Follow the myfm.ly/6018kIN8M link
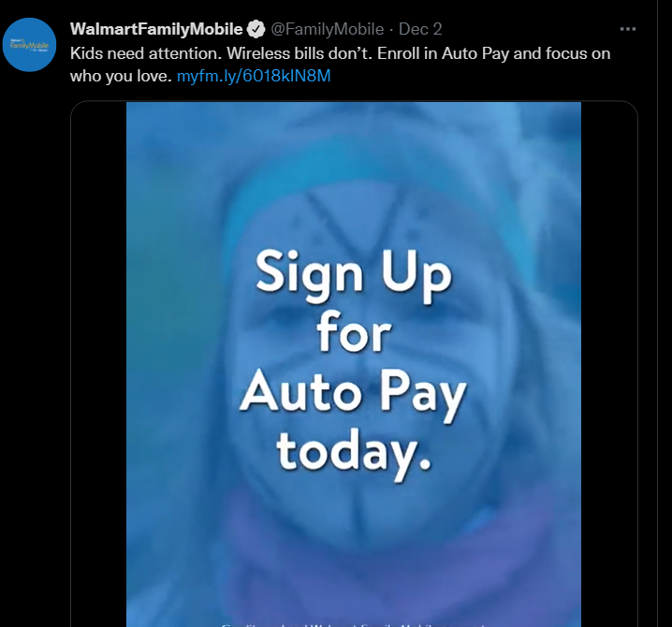 pos(254,76)
